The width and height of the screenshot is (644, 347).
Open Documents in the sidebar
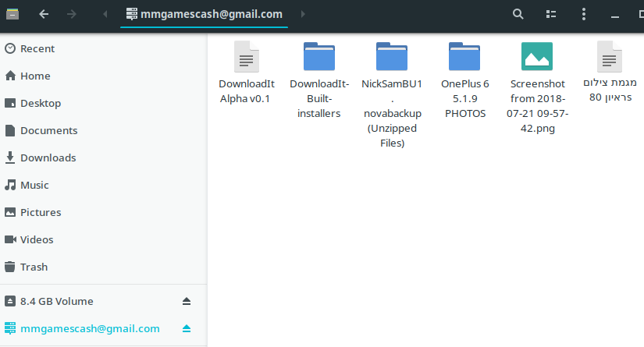(104, 130)
